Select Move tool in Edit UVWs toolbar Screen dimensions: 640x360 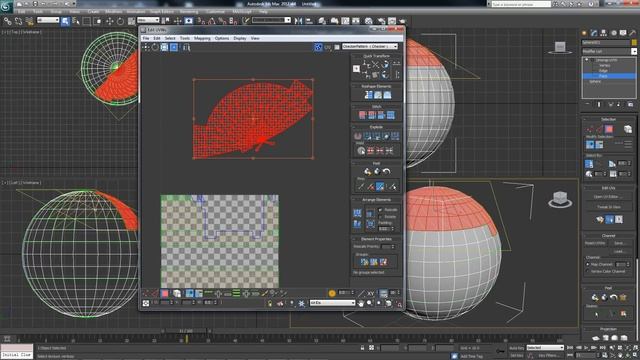click(x=146, y=47)
